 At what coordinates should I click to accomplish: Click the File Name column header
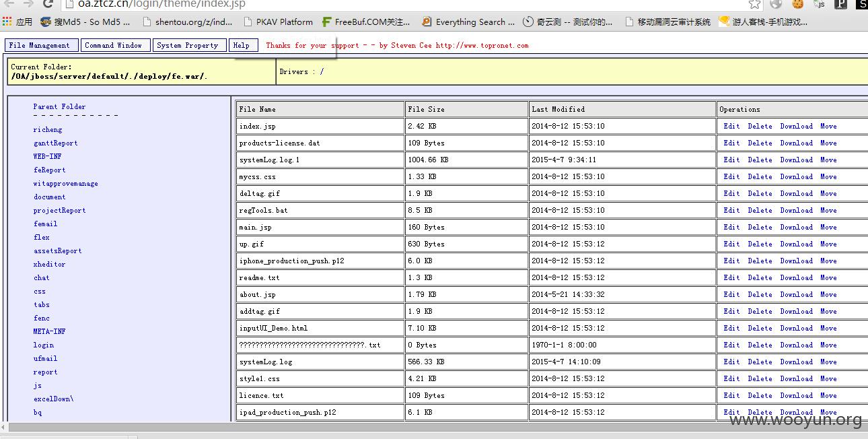pyautogui.click(x=320, y=109)
